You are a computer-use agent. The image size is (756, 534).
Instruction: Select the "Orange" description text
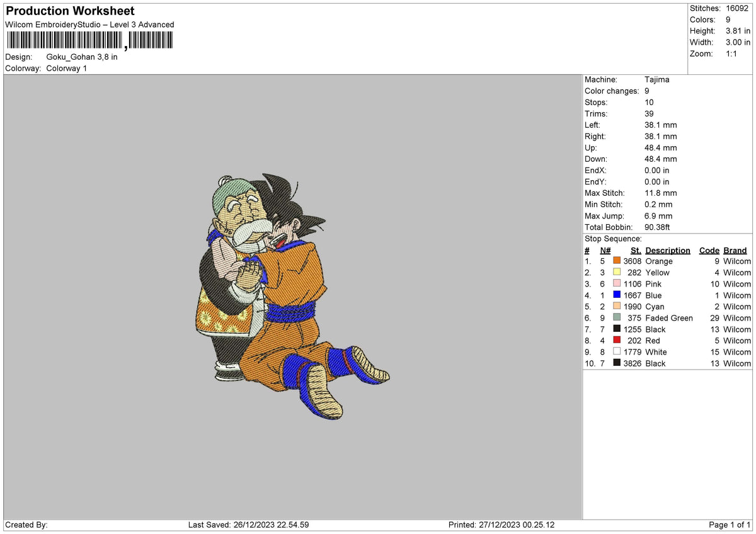click(x=659, y=261)
